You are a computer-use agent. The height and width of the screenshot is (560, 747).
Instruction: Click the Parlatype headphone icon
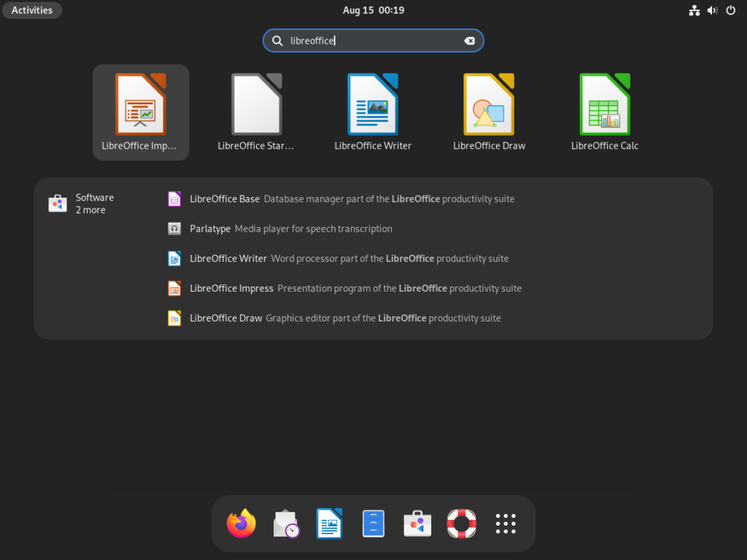click(x=174, y=229)
